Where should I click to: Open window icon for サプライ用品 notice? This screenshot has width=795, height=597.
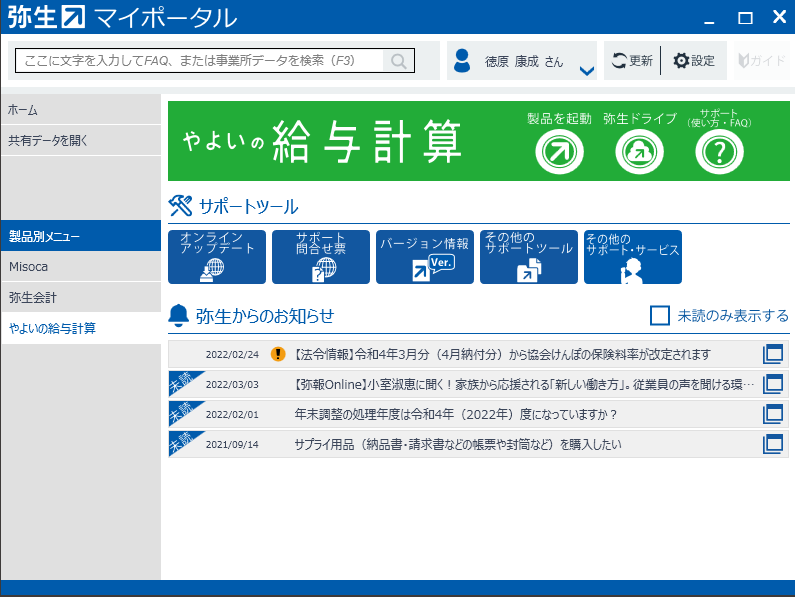point(773,444)
